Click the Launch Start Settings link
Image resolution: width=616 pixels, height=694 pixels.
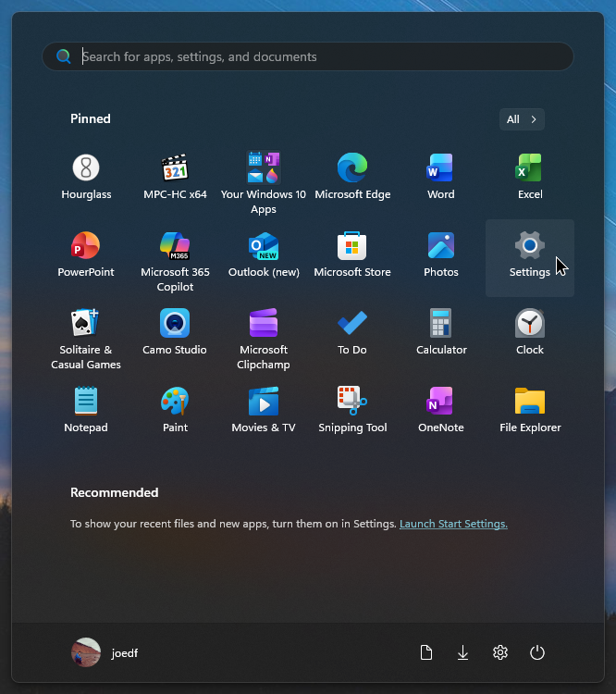click(x=453, y=524)
